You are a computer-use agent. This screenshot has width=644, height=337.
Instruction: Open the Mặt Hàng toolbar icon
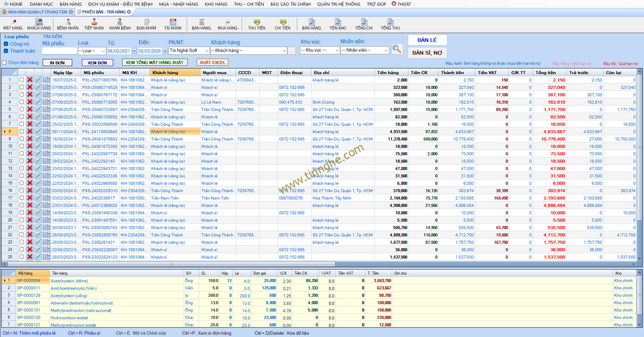point(13,24)
